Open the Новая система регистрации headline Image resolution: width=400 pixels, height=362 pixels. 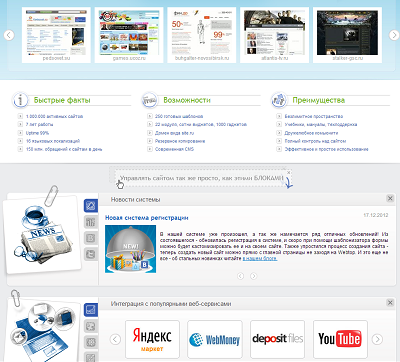tap(147, 218)
